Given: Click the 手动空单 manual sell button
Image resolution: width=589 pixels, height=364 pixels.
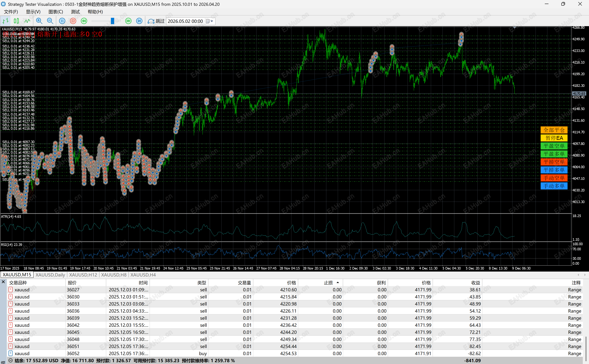Looking at the screenshot, I should 554,178.
